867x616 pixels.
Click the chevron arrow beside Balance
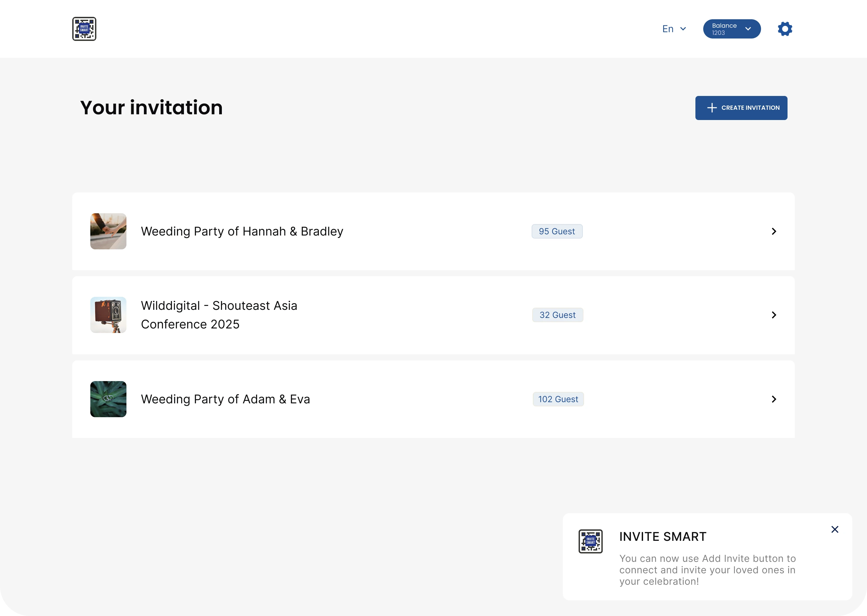748,29
